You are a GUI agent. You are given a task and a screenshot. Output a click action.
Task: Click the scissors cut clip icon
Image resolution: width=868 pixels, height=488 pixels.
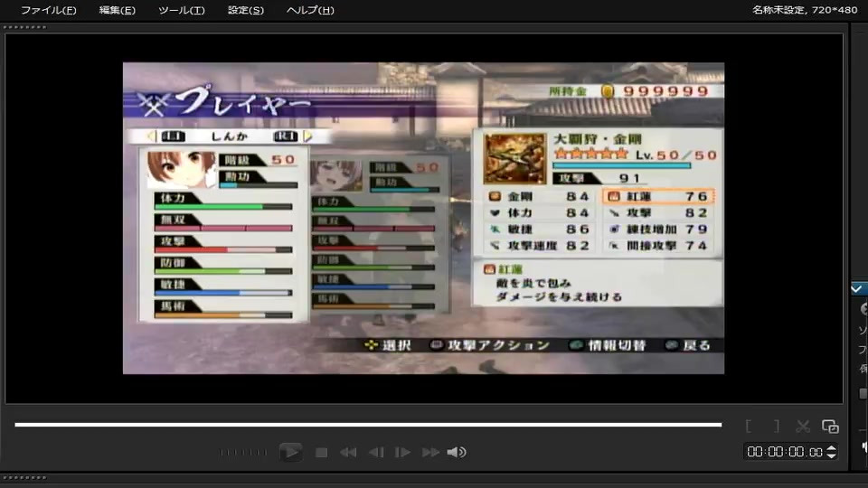click(803, 426)
